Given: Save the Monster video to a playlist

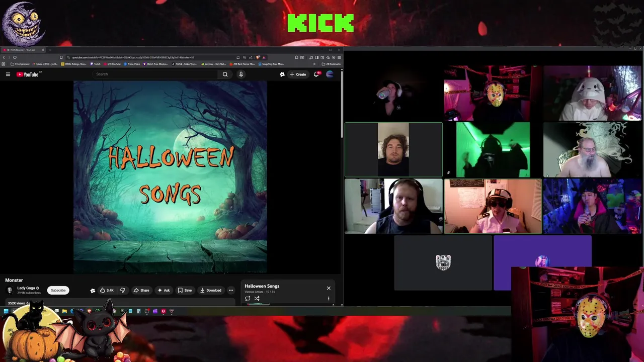Looking at the screenshot, I should coord(185,290).
